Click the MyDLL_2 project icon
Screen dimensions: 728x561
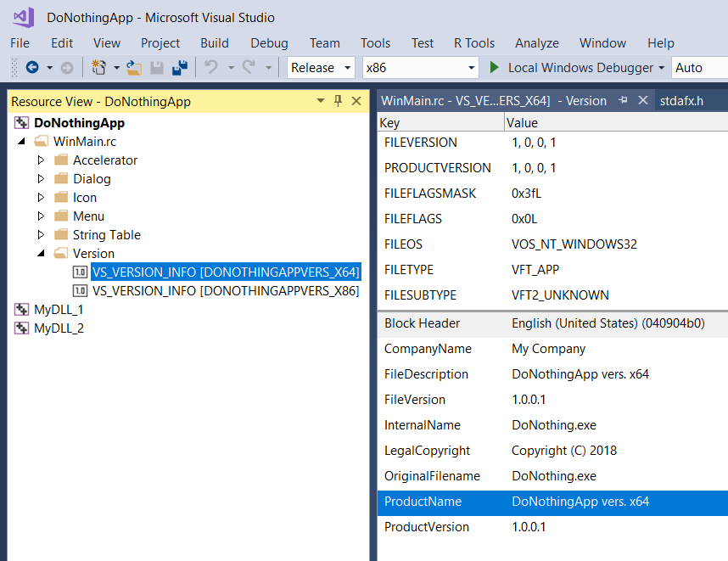[21, 328]
